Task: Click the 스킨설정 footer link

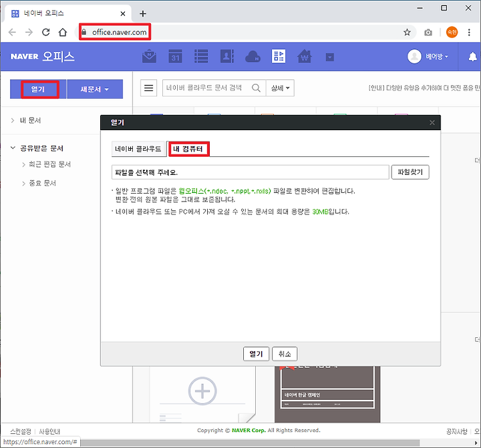Action: point(21,431)
